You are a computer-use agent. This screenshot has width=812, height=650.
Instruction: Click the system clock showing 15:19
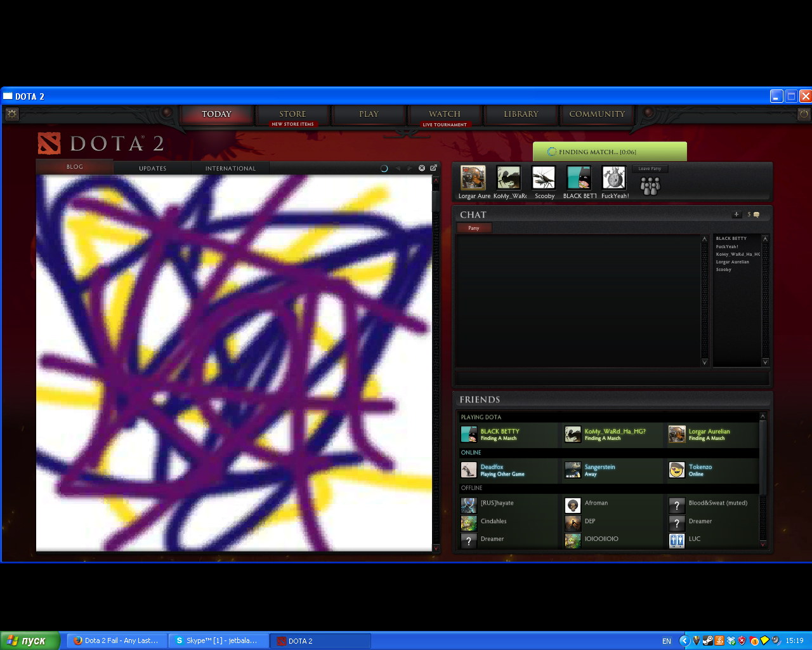(x=794, y=641)
